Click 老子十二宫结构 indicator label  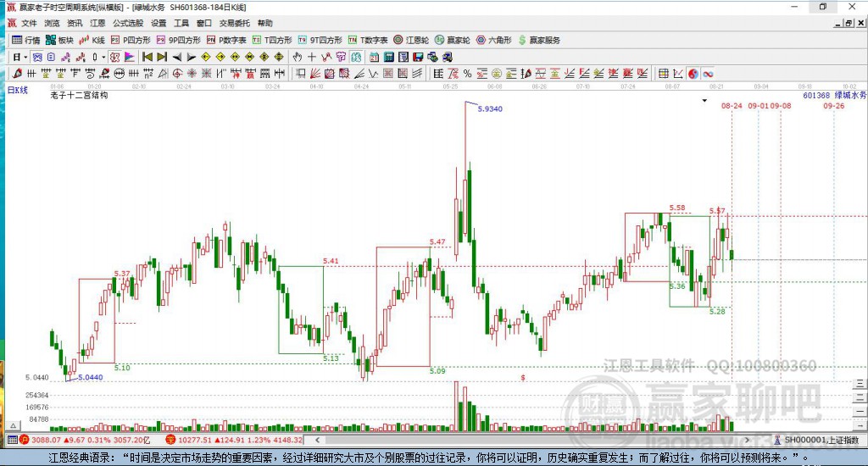click(x=79, y=95)
